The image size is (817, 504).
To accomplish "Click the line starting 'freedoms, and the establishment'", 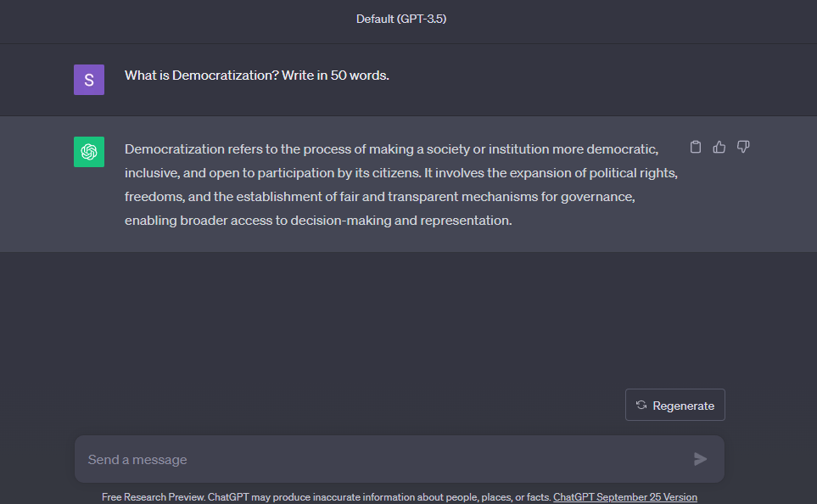I will [380, 197].
